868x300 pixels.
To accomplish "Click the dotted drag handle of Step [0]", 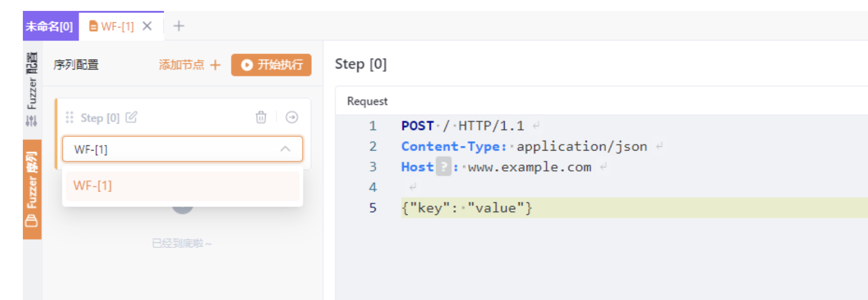I will [x=70, y=117].
